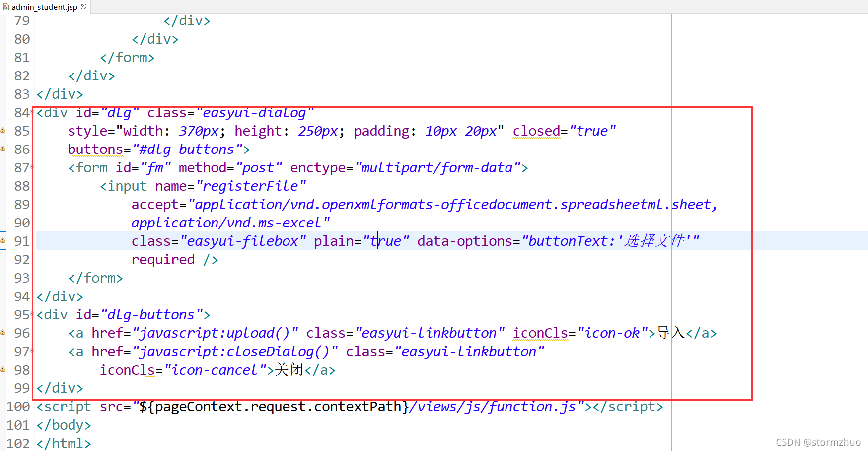Image resolution: width=868 pixels, height=451 pixels.
Task: Click the "dlg" id value on line 84
Action: (120, 113)
